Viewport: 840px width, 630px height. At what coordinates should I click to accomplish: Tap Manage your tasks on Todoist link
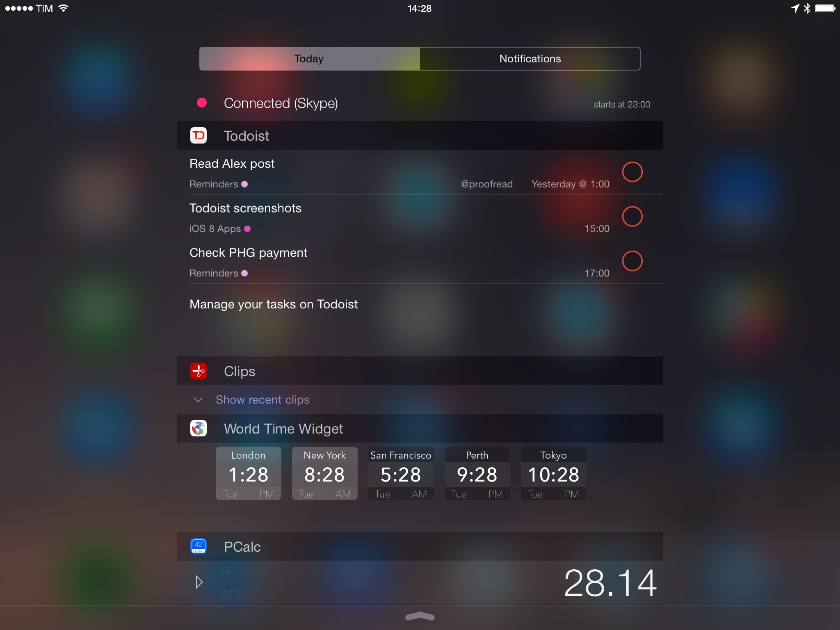274,304
